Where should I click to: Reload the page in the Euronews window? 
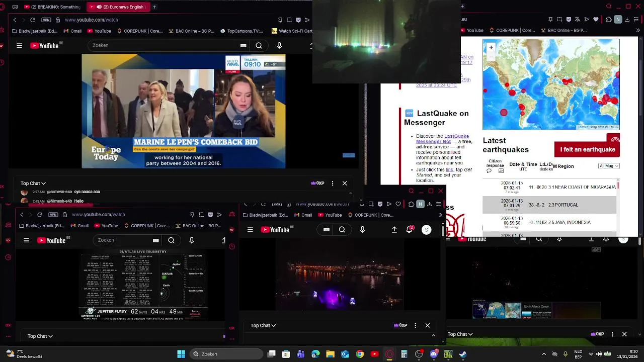tap(33, 20)
